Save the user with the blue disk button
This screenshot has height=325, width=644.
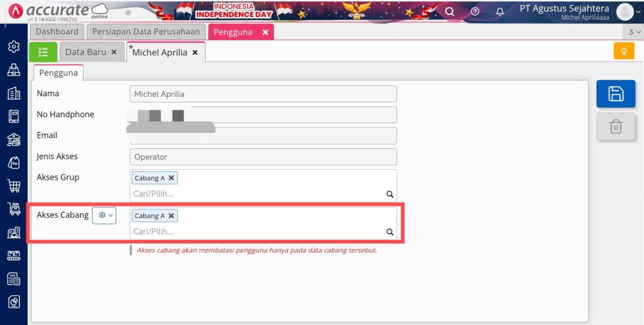click(616, 94)
